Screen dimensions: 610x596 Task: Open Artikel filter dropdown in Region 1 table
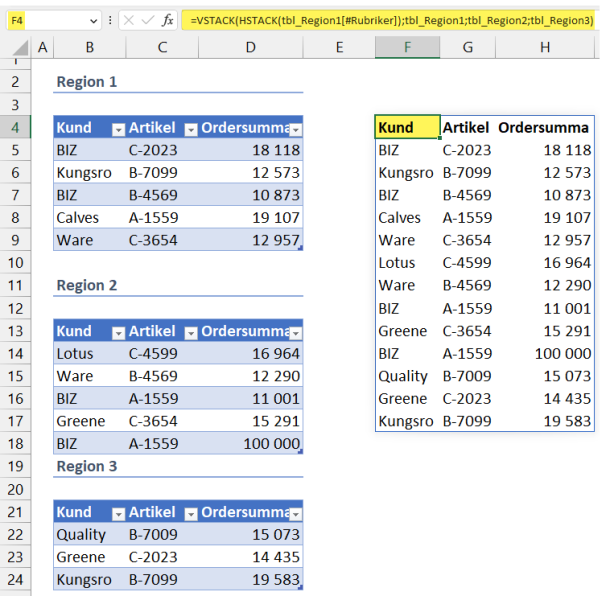[189, 128]
